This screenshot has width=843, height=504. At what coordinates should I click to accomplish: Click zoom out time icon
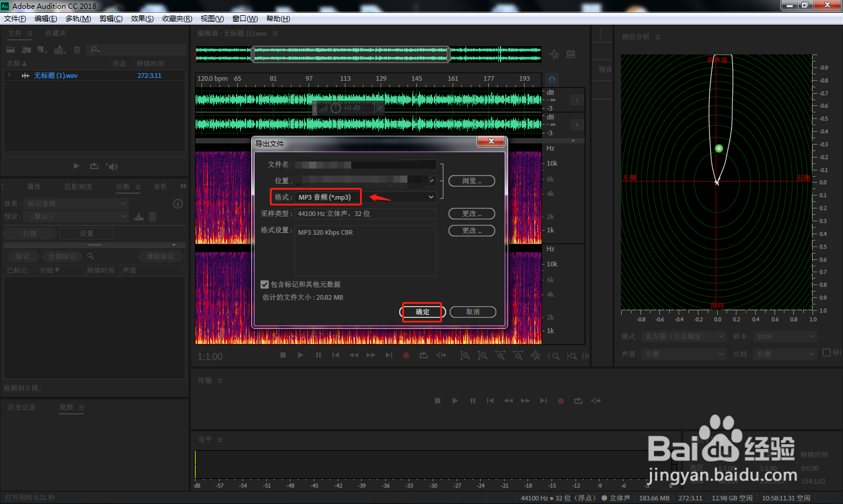(x=518, y=355)
